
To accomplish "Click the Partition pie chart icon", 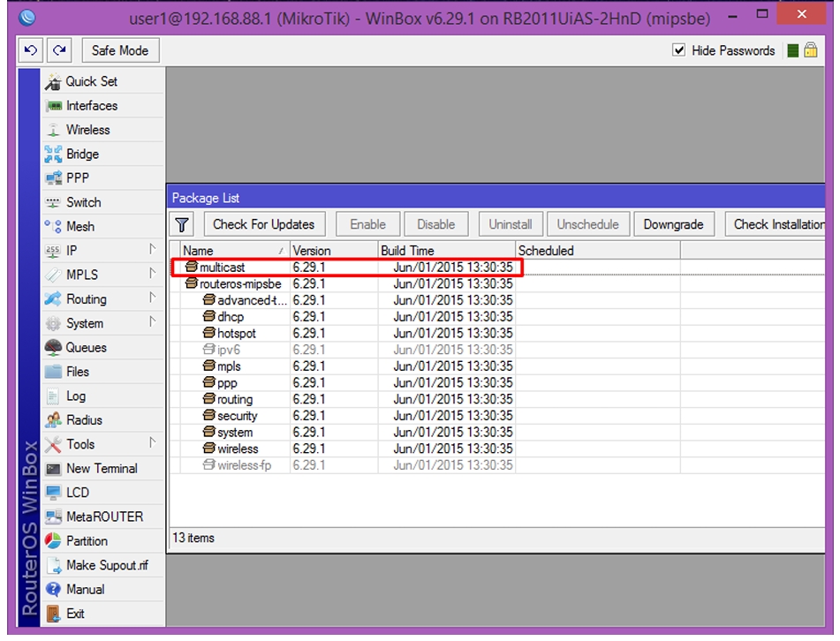I will coord(53,541).
